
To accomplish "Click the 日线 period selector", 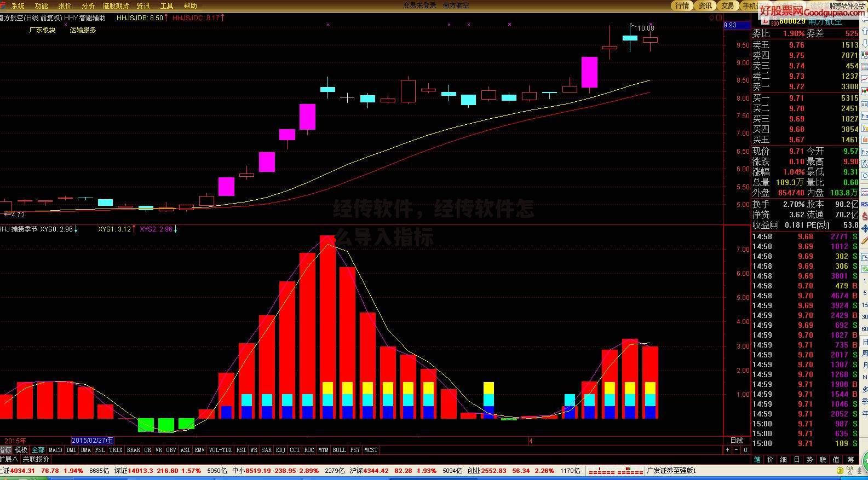I will click(737, 441).
